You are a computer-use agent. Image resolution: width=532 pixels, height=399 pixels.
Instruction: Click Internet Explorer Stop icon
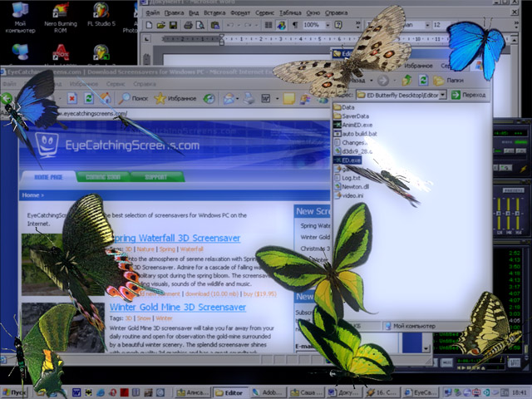coord(72,98)
